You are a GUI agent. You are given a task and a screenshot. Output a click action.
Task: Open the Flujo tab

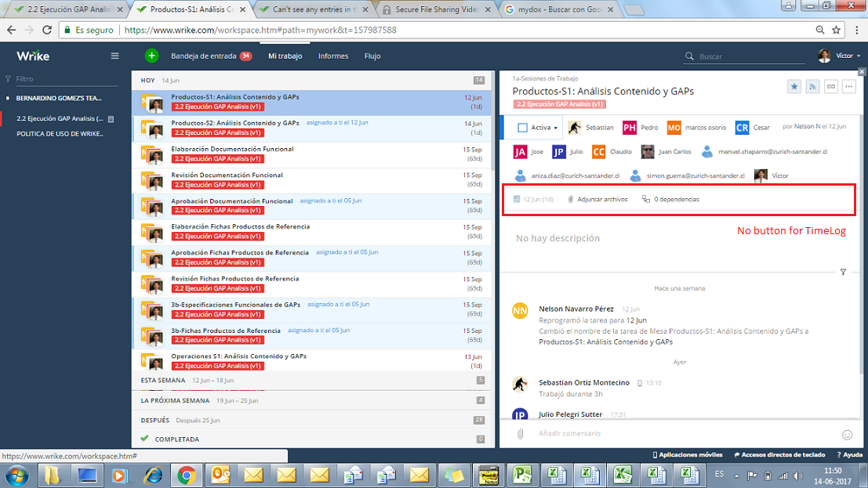coord(372,56)
